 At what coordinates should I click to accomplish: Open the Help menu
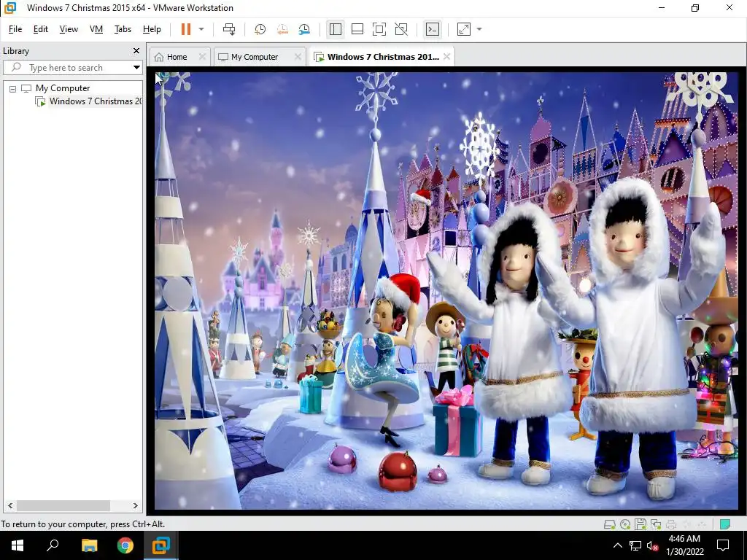pos(152,29)
